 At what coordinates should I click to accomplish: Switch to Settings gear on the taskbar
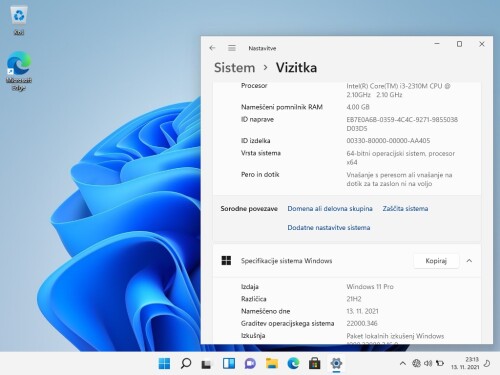[336, 363]
